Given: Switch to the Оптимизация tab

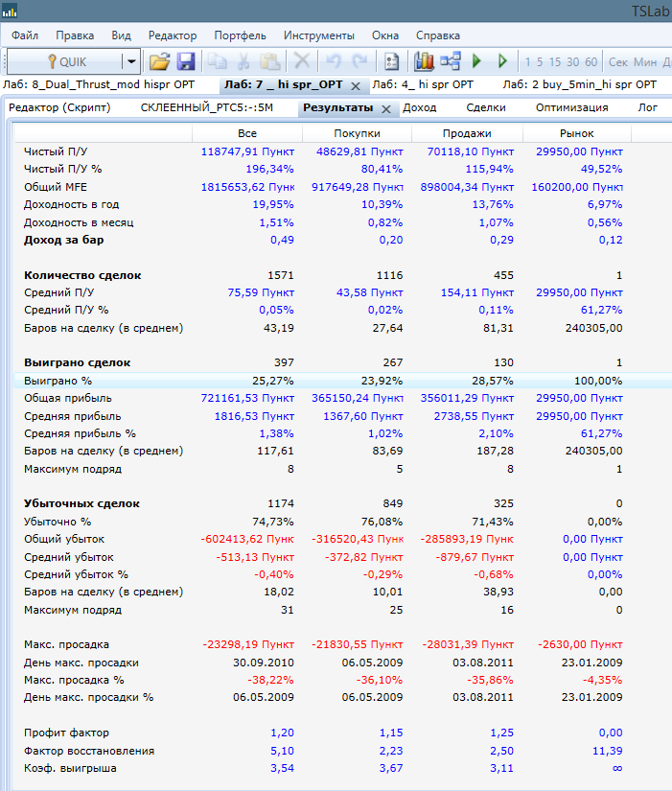Looking at the screenshot, I should tap(571, 107).
